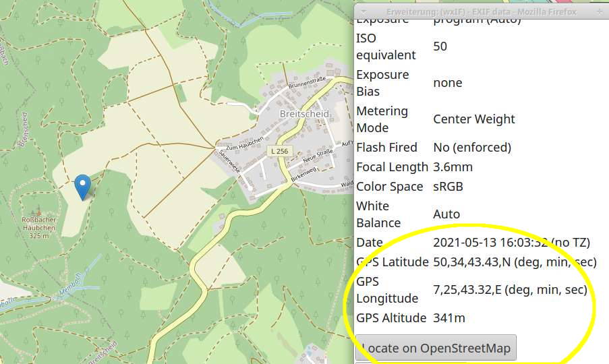Click the Breitscheid town label on the map
This screenshot has width=609, height=364.
[x=304, y=114]
